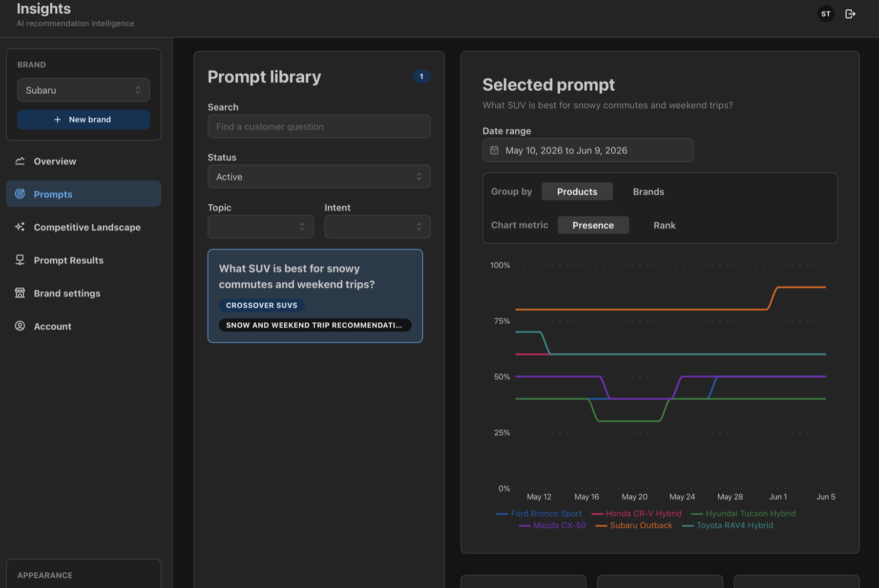Open the Status dropdown showing Active
This screenshot has width=879, height=588.
pos(319,176)
